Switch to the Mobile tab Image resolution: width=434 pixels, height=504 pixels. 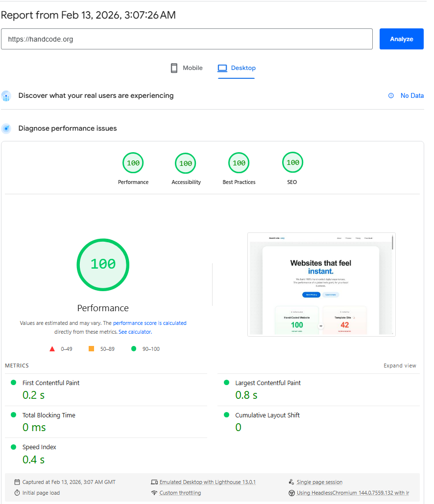186,68
